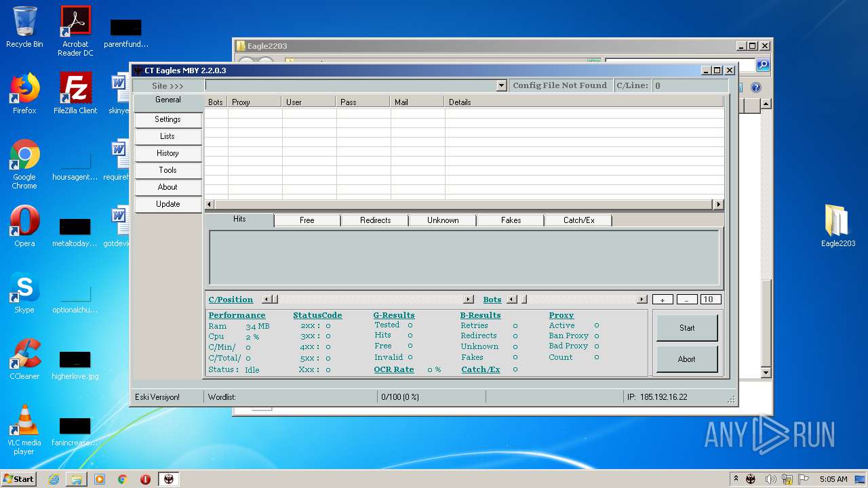Click search icon in Eagle2203 window
This screenshot has height=488, width=868.
pos(763,65)
